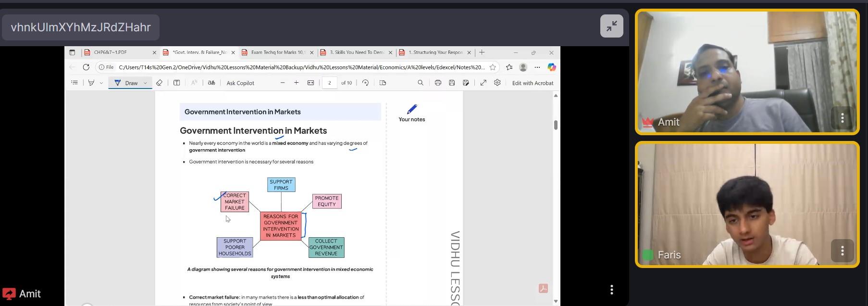Switch to the CHP6&7~1.PDF tab
This screenshot has height=306, width=868.
[x=115, y=52]
